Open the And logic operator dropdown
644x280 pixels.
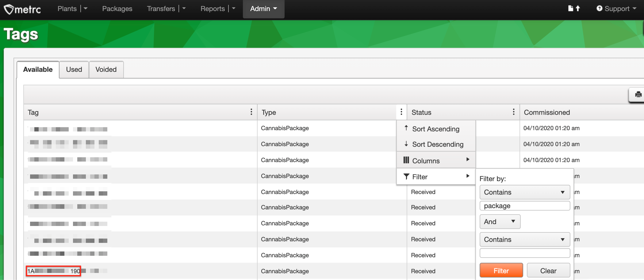500,221
